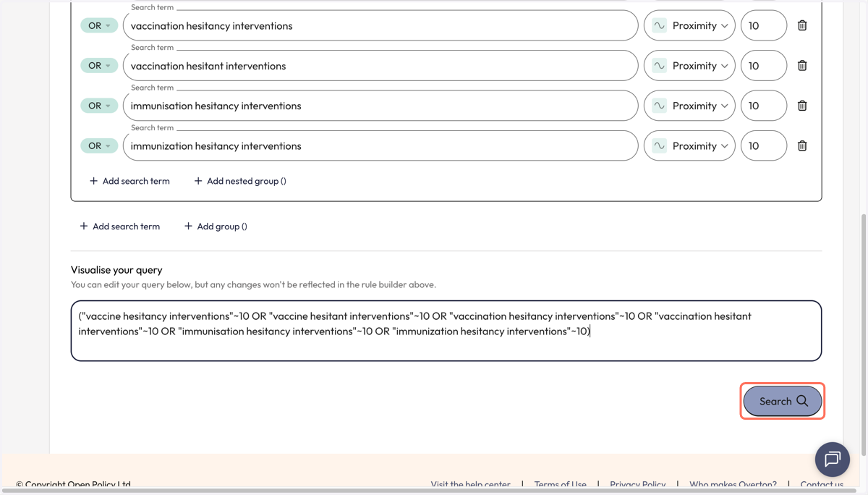Add search term below the group

[119, 226]
